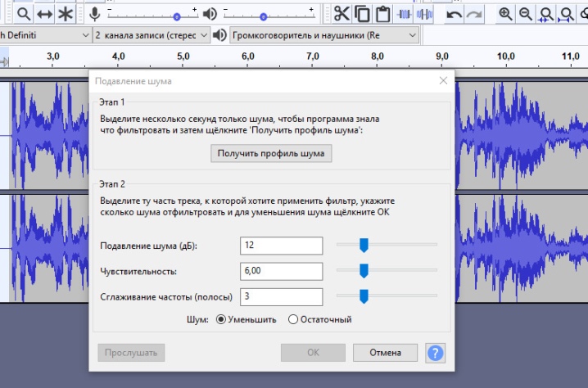This screenshot has height=388, width=588.
Task: Adjust the Сглаживание частоты slider
Action: [x=364, y=296]
